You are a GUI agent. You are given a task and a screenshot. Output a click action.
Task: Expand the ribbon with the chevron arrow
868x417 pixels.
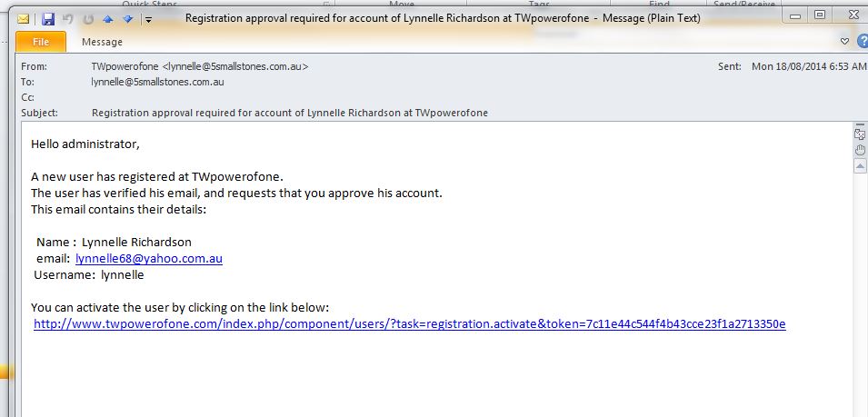[x=844, y=42]
